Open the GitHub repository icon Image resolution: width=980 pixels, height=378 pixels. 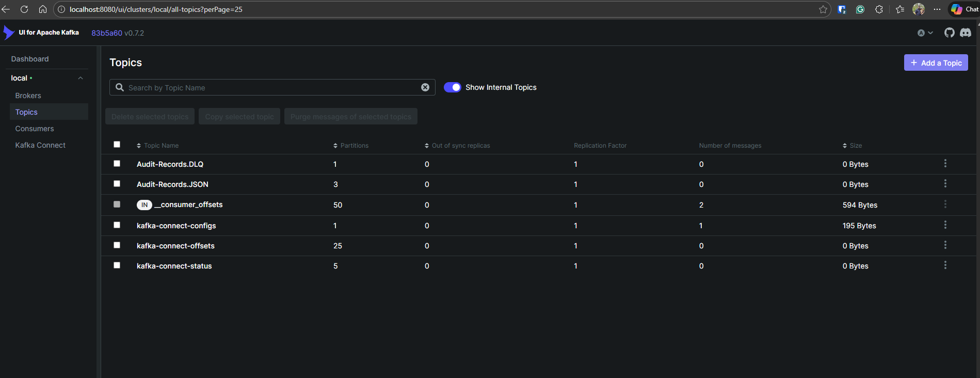tap(949, 33)
